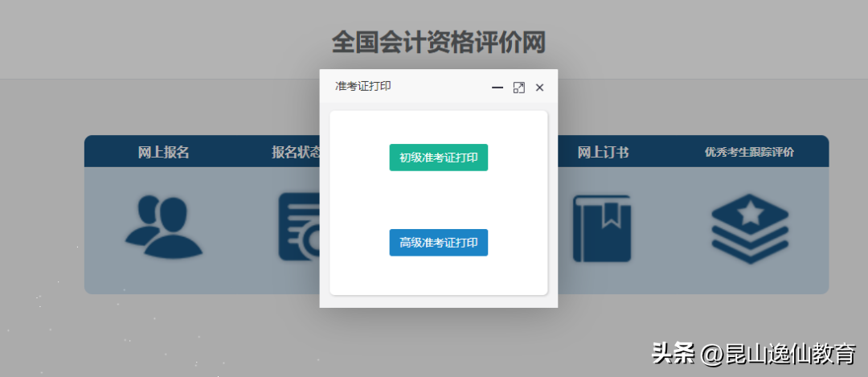Viewport: 868px width, 377px height.
Task: Click the document query icon under 报名状态
Action: coord(299,227)
